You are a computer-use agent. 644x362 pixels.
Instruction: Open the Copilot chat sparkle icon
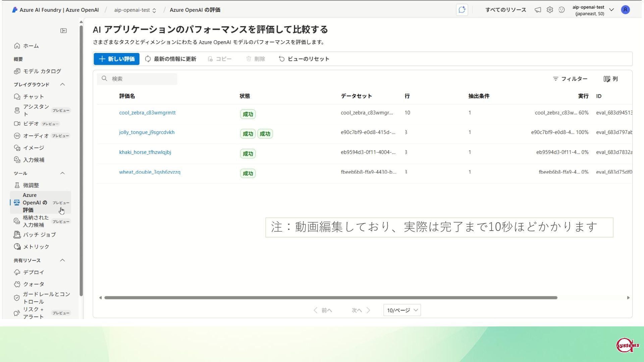click(462, 10)
